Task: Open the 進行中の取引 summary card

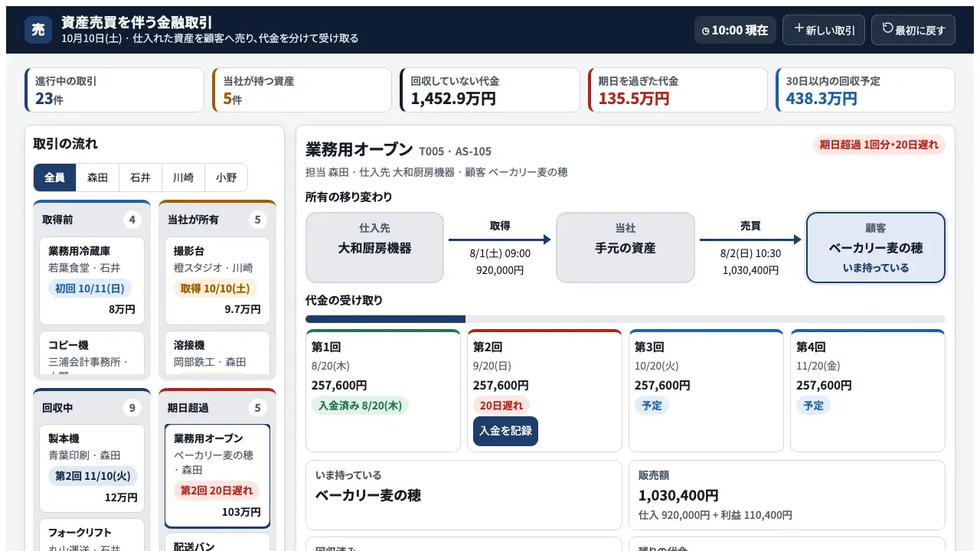Action: pos(115,90)
